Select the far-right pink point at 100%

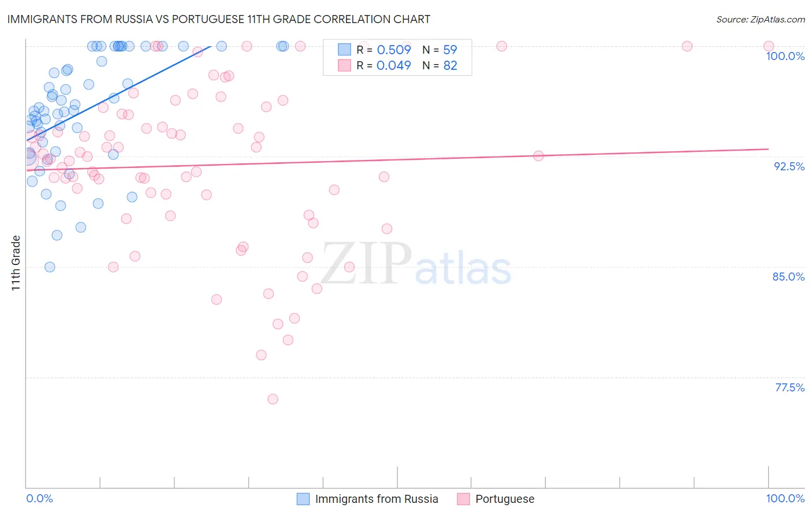(769, 46)
